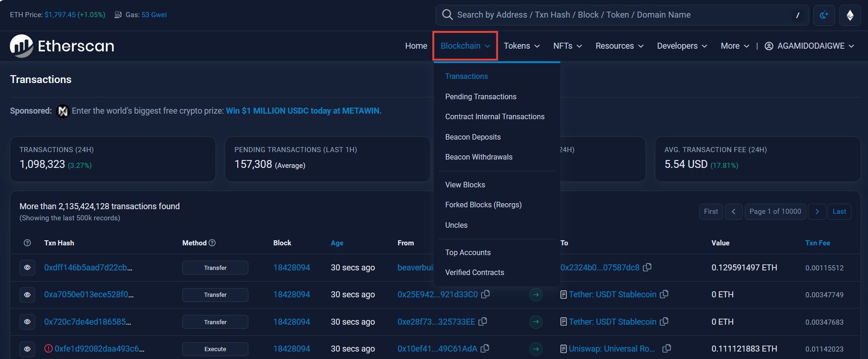The height and width of the screenshot is (359, 868).
Task: Toggle dark mode theme icon
Action: pos(824,15)
